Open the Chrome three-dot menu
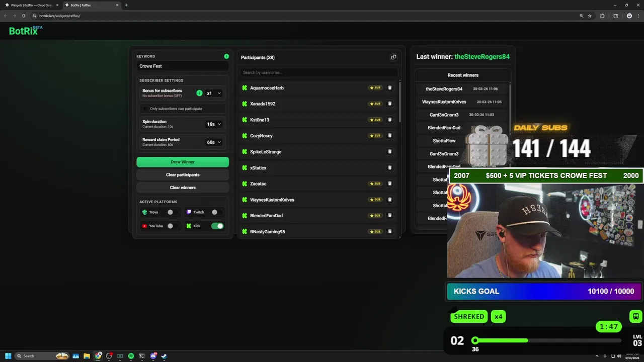The height and width of the screenshot is (362, 644). 638,16
